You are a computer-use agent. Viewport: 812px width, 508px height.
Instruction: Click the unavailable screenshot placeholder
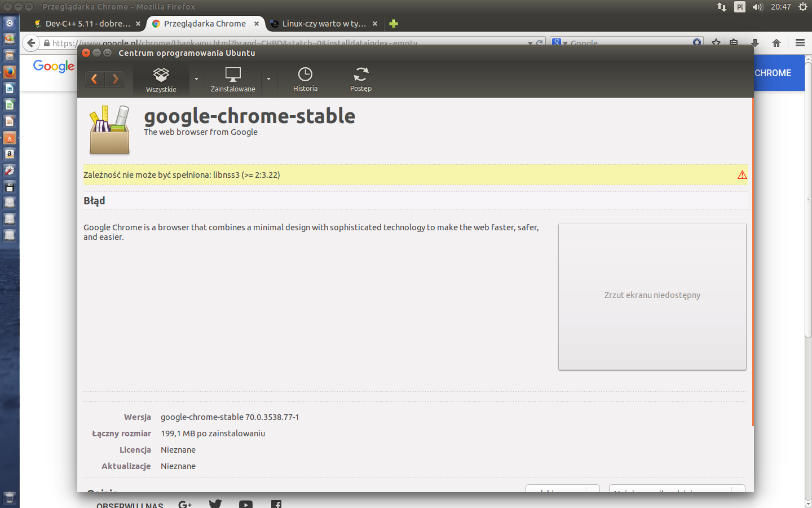point(652,297)
